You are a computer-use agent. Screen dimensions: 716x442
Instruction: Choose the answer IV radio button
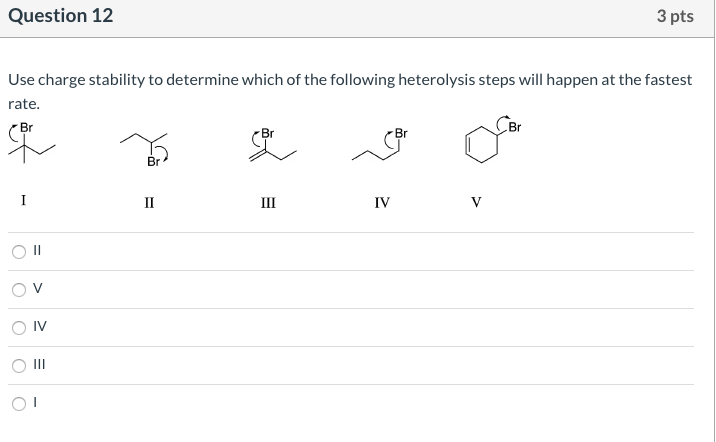point(19,328)
